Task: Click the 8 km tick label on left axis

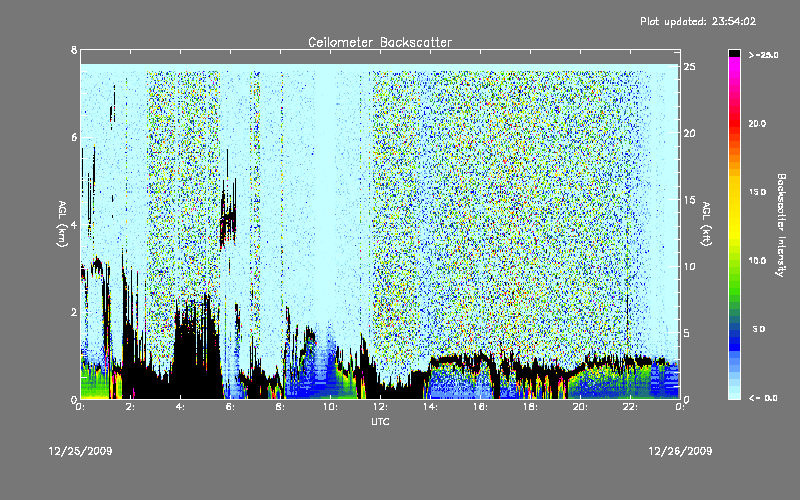Action: click(x=74, y=50)
